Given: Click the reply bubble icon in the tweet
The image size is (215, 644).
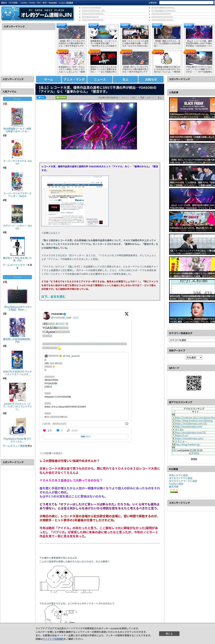Looking at the screenshot, I should 58,431.
